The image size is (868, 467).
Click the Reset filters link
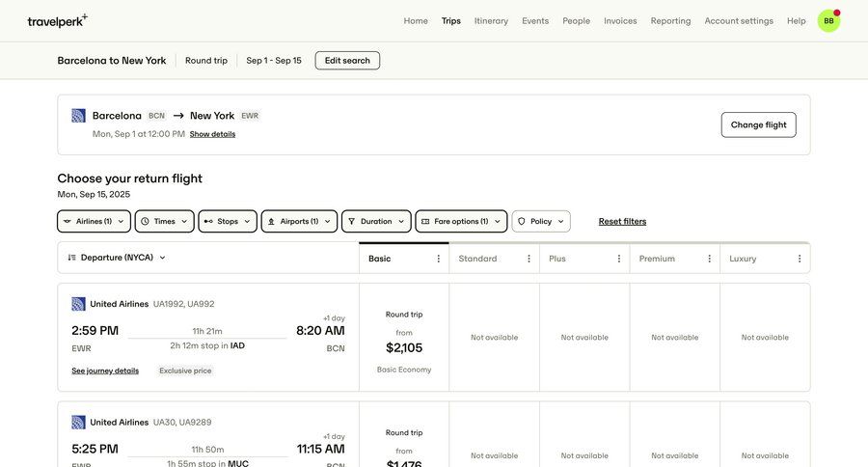pos(622,221)
